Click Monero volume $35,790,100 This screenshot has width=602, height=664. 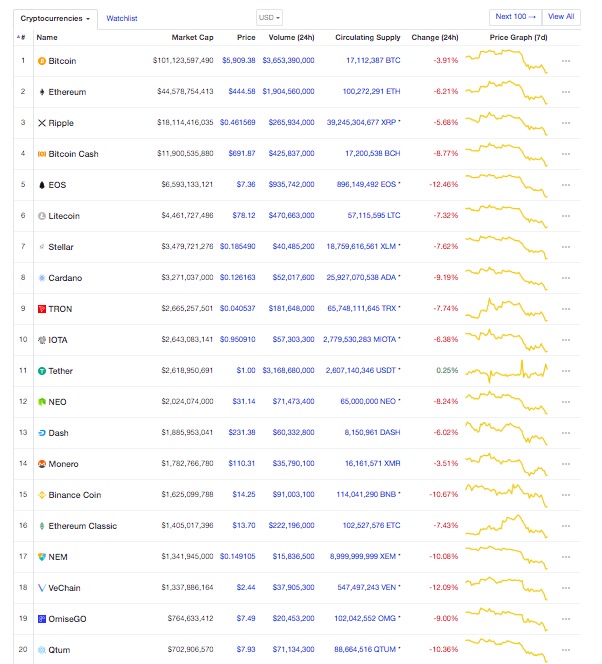(x=293, y=463)
